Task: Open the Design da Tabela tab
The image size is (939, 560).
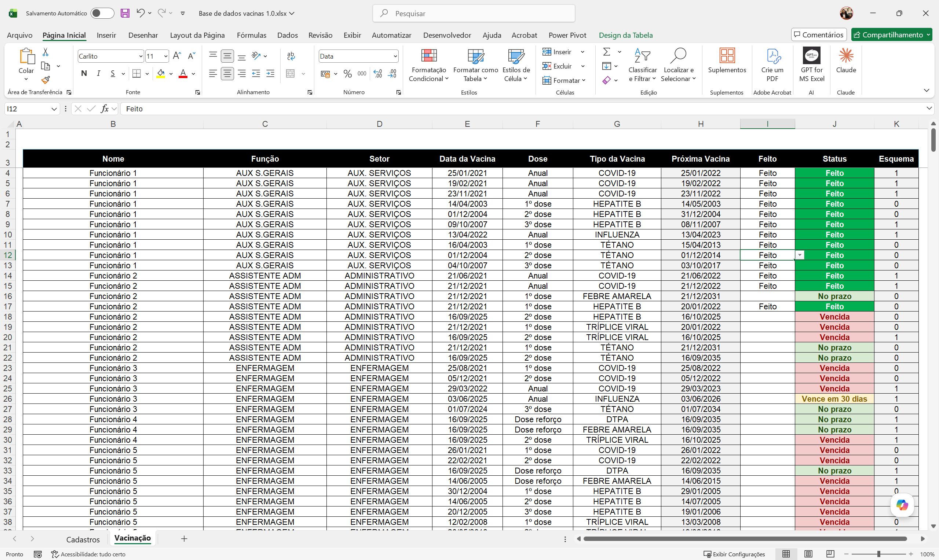Action: pyautogui.click(x=626, y=35)
